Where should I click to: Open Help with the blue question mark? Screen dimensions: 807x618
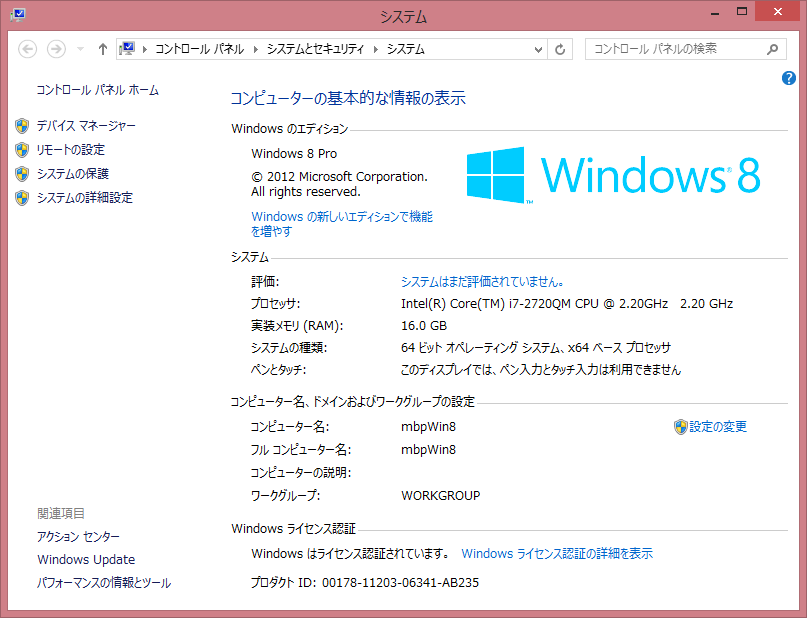pos(788,78)
